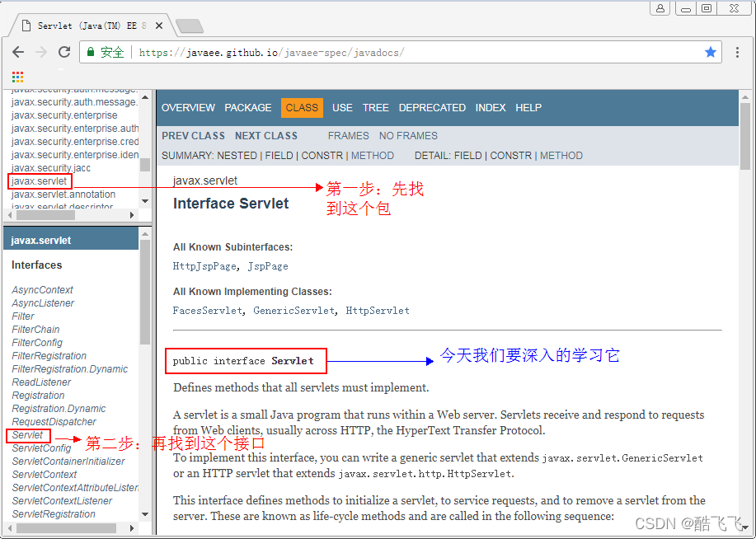This screenshot has height=539, width=756.
Task: Switch to FRAMES view
Action: pyautogui.click(x=348, y=136)
